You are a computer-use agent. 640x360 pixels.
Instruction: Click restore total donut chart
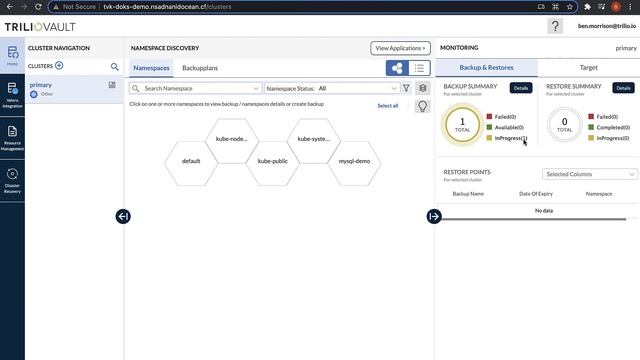(x=564, y=124)
